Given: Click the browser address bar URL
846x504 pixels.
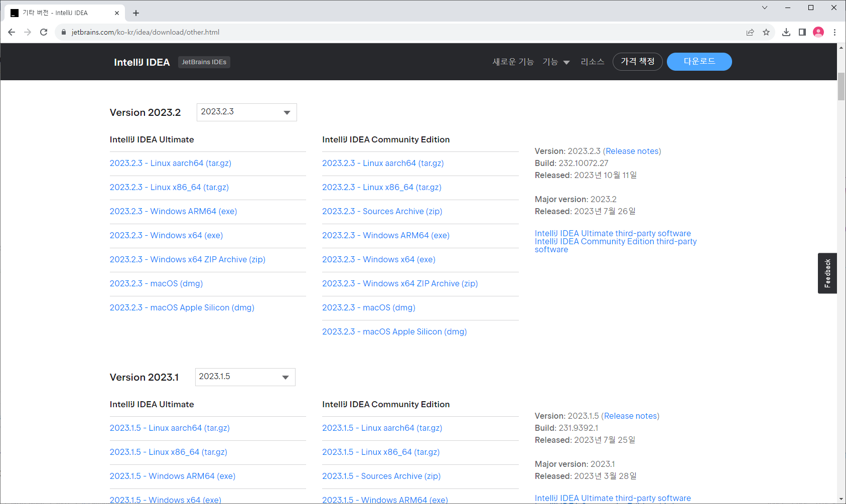Looking at the screenshot, I should [146, 32].
